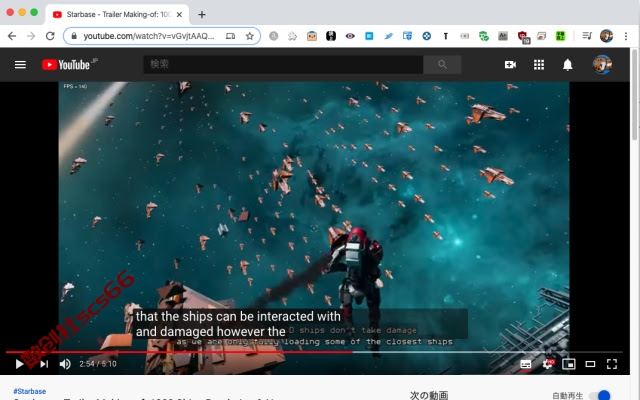Screen dimensions: 640x400
Task: Click the orange box face extension
Action: (x=312, y=36)
